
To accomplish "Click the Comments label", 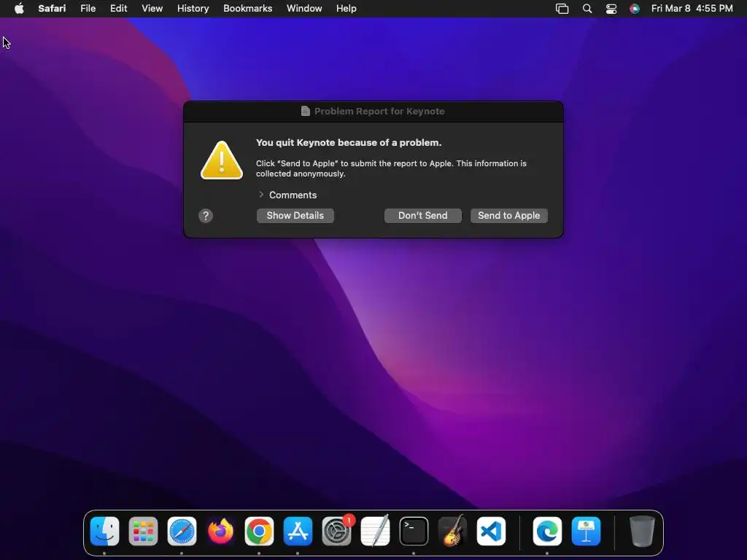I will [x=293, y=195].
